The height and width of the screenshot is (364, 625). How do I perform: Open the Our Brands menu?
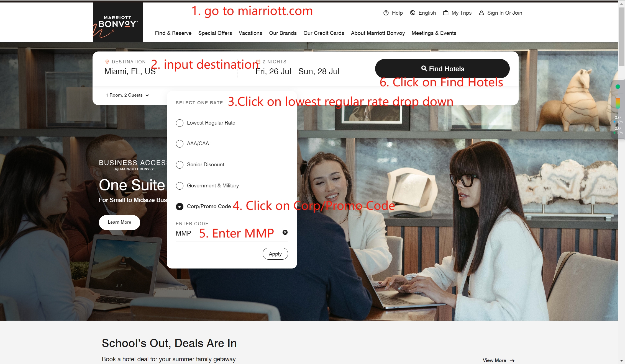tap(283, 33)
